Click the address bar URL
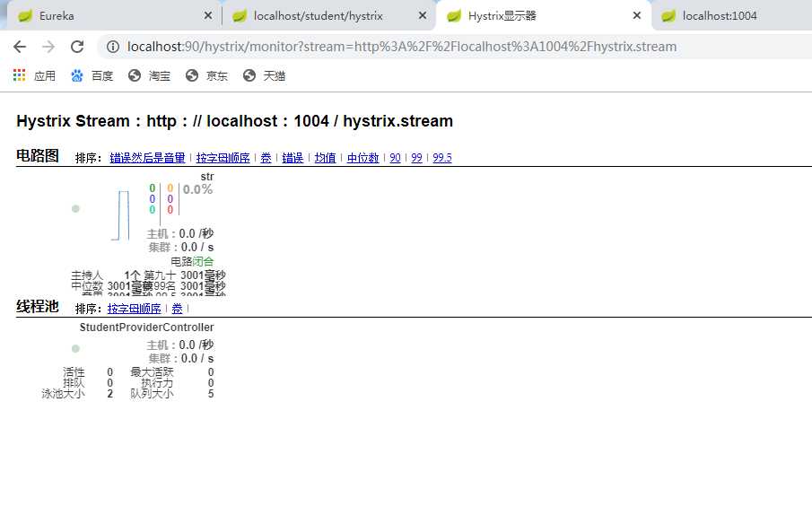The width and height of the screenshot is (812, 524). [402, 47]
